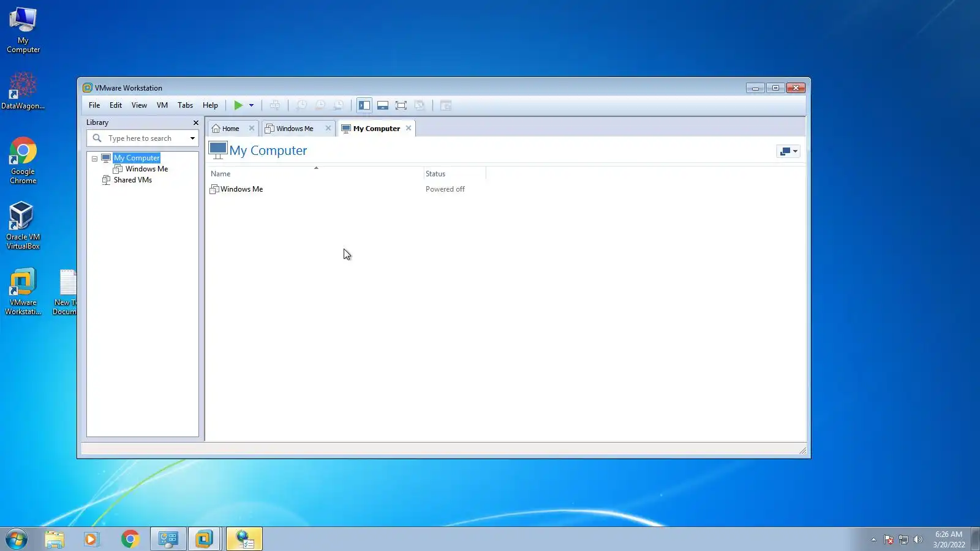Toggle the Show Library sidebar button
This screenshot has width=980, height=551.
coord(364,105)
